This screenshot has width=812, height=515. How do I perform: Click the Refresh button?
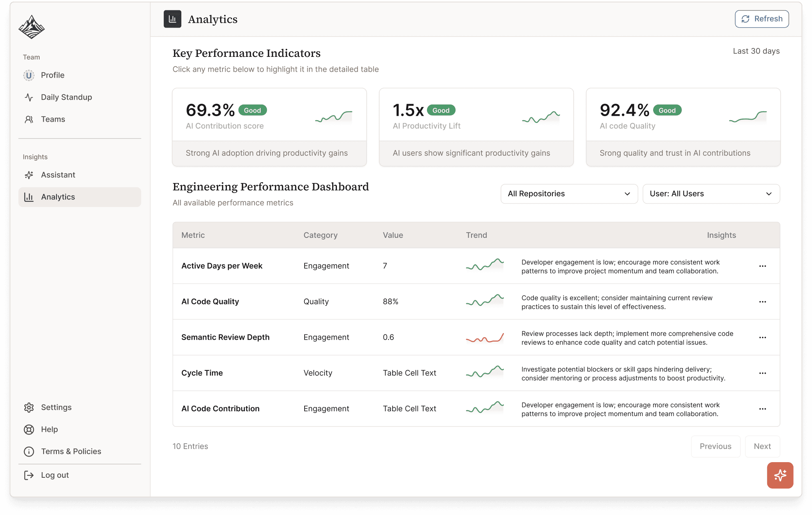click(x=762, y=19)
